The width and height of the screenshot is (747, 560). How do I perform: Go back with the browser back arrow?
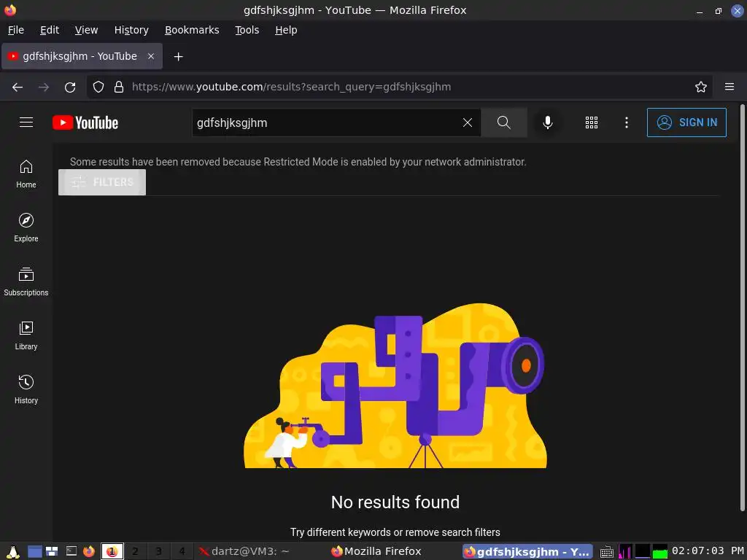point(18,87)
